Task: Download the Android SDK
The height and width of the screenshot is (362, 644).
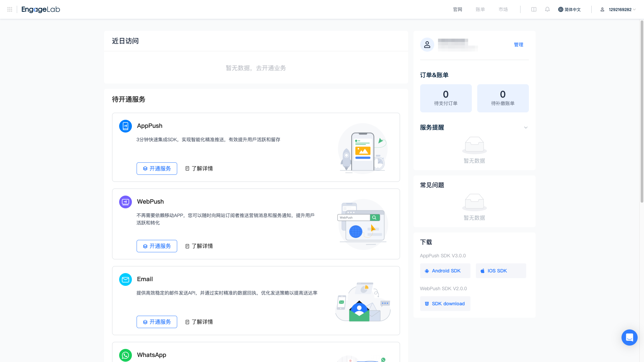Action: pos(445,271)
